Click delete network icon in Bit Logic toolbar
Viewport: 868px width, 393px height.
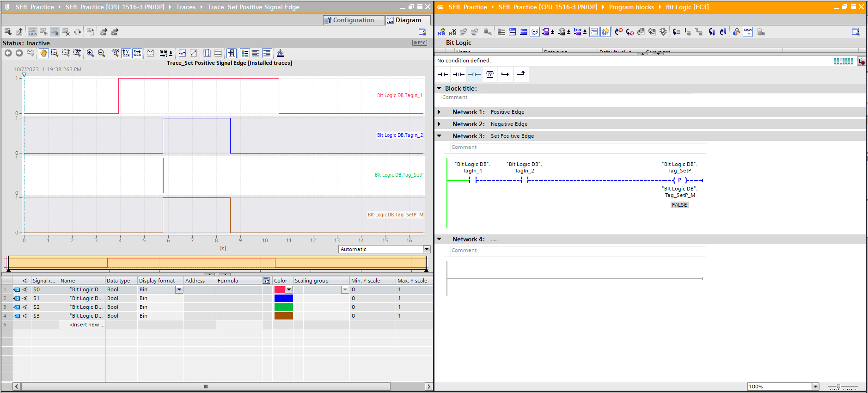point(452,32)
